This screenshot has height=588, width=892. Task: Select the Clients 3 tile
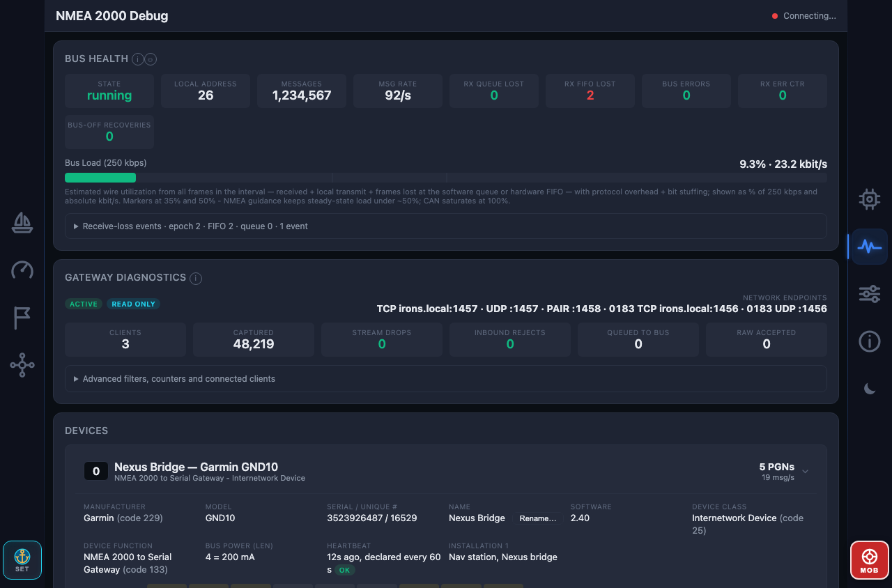click(x=125, y=339)
